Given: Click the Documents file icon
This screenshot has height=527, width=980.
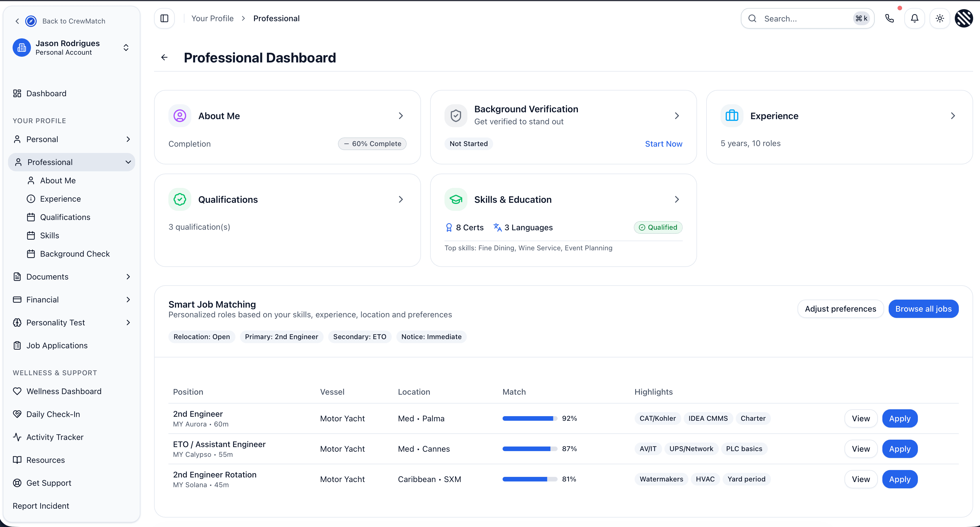Looking at the screenshot, I should click(x=17, y=277).
